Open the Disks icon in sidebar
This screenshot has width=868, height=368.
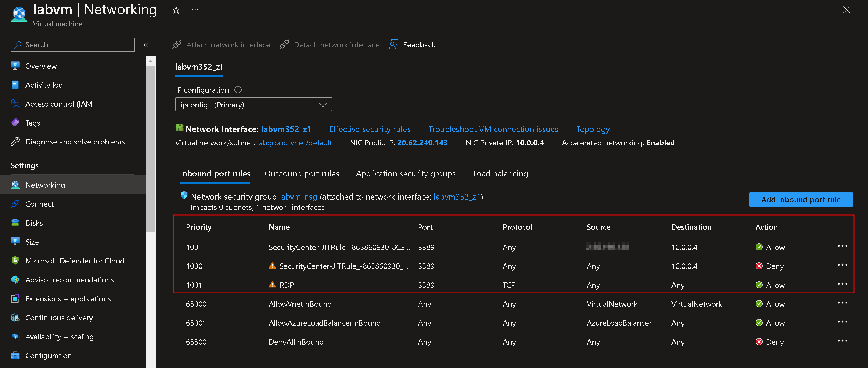tap(15, 223)
